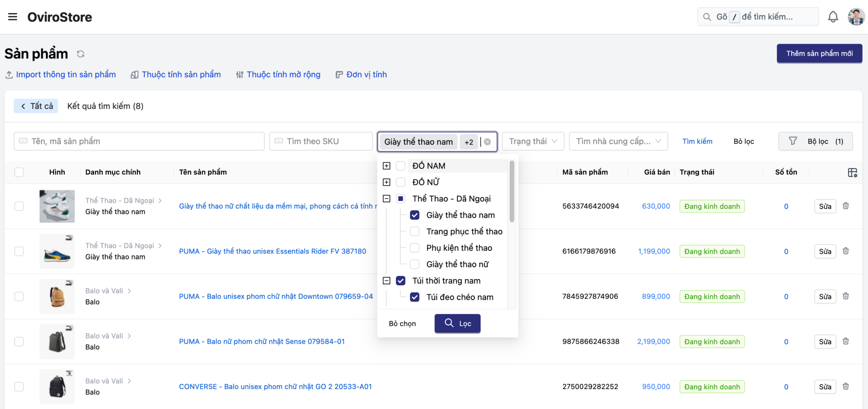Click Thêm sản phẩm mới button

pos(819,54)
